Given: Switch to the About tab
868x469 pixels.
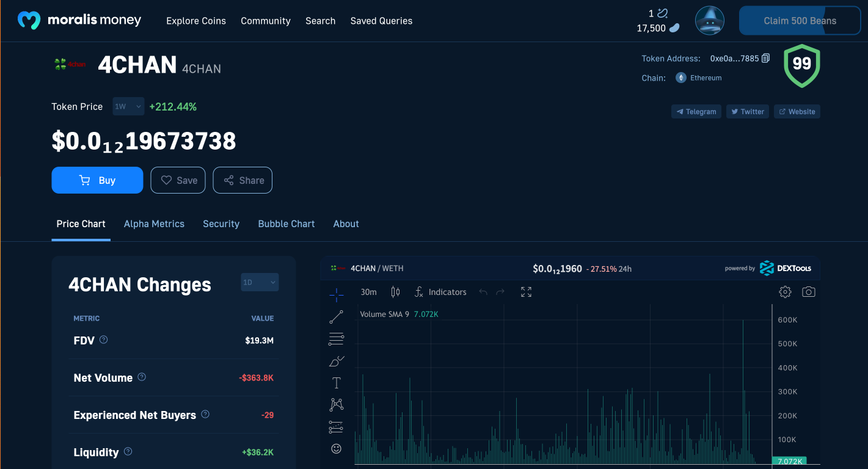Looking at the screenshot, I should pos(346,224).
